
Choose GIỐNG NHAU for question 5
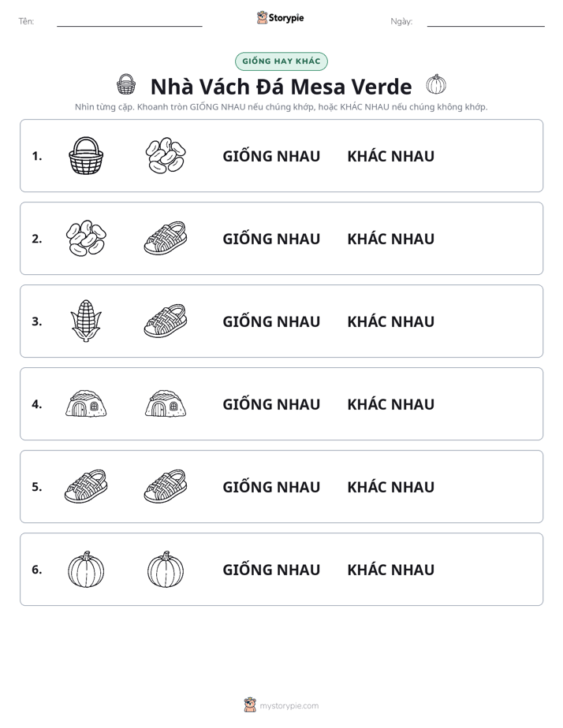[271, 487]
